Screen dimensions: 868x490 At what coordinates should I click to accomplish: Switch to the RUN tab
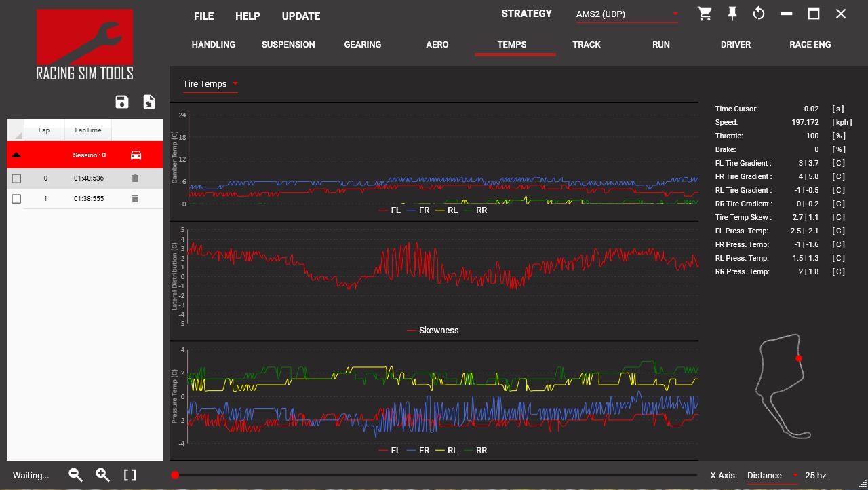click(661, 45)
